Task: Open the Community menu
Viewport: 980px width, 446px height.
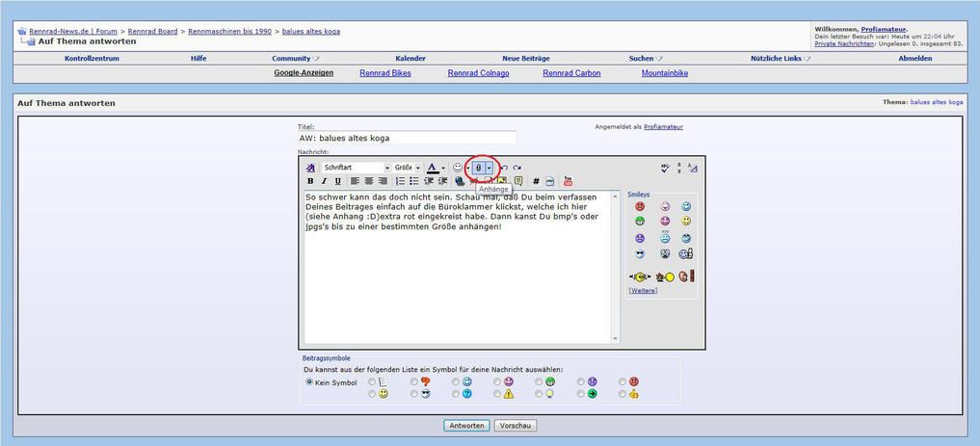Action: pyautogui.click(x=295, y=59)
